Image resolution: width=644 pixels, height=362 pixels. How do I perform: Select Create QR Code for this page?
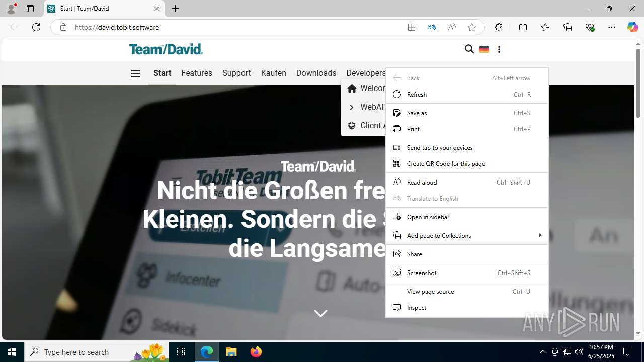click(467, 163)
